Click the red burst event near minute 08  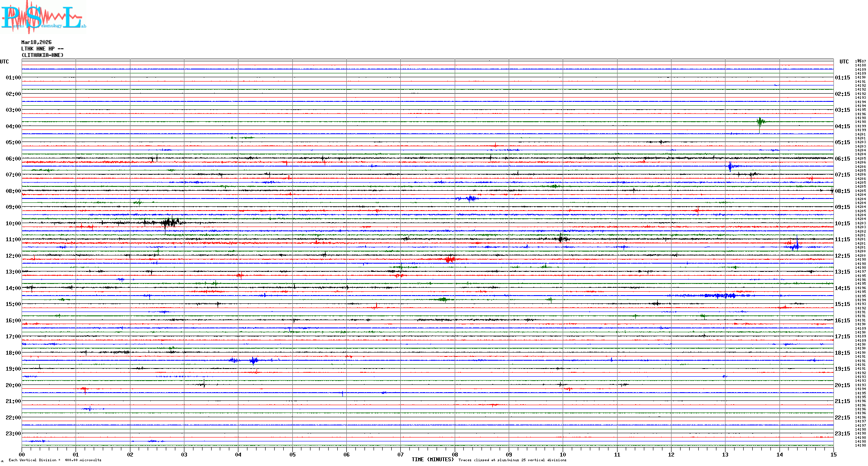click(450, 259)
